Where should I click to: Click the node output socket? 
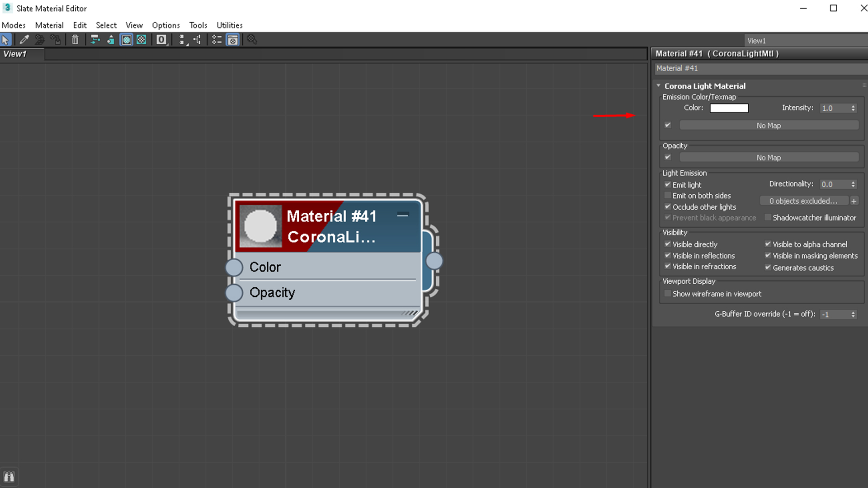434,261
